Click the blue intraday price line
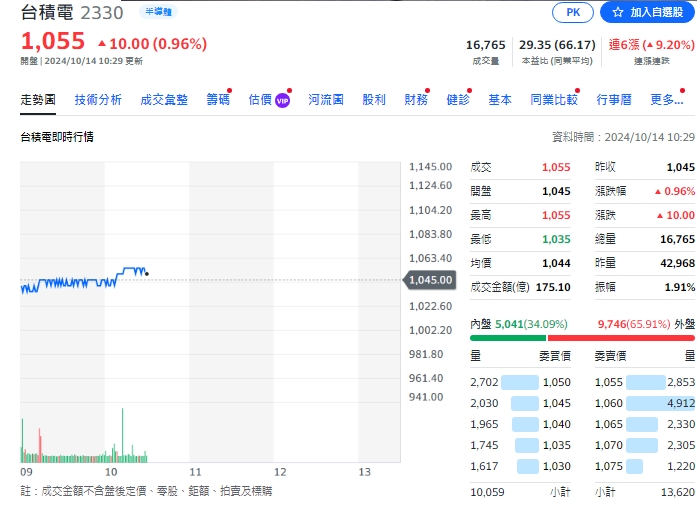This screenshot has width=697, height=509. pos(84,281)
